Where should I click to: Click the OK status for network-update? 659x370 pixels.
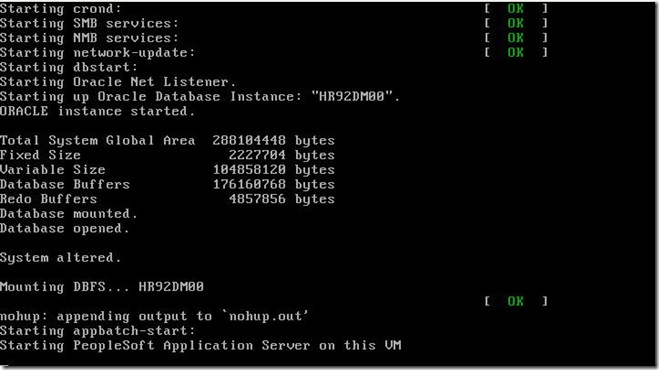pyautogui.click(x=515, y=53)
